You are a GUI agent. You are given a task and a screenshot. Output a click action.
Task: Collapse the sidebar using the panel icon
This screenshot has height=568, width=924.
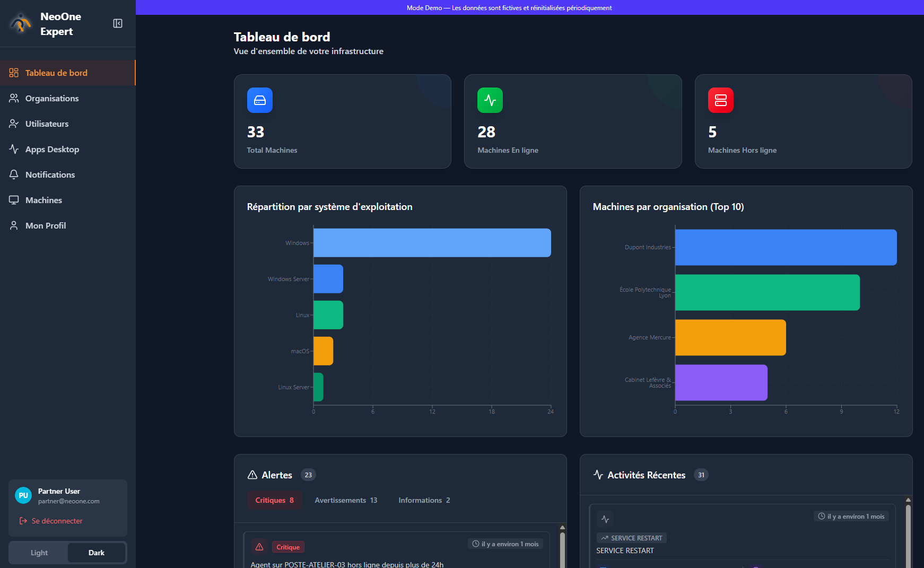118,23
